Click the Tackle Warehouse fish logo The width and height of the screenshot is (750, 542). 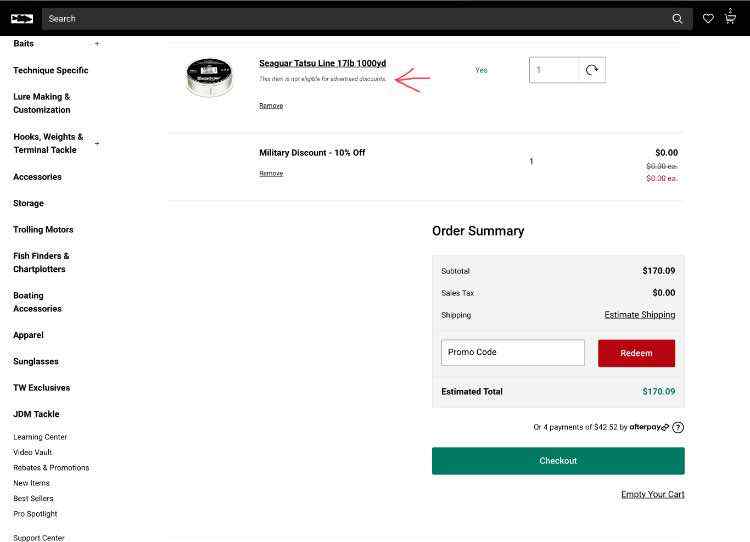tap(22, 19)
